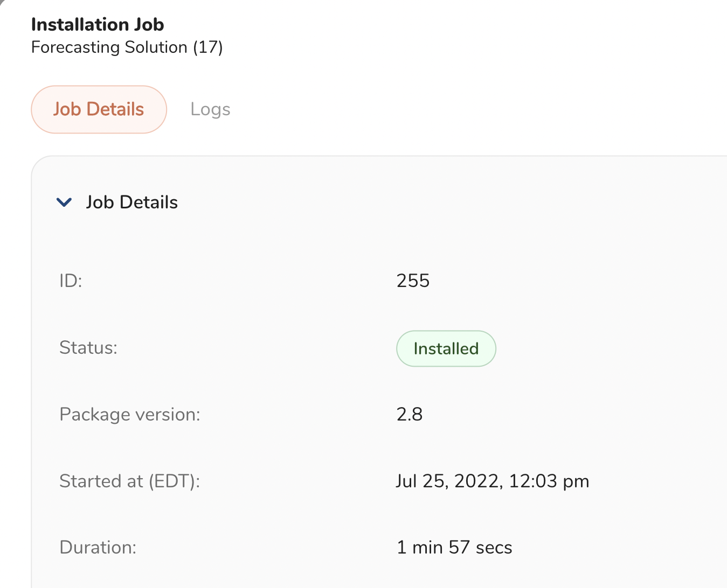Switch to the Logs tab

tap(210, 109)
